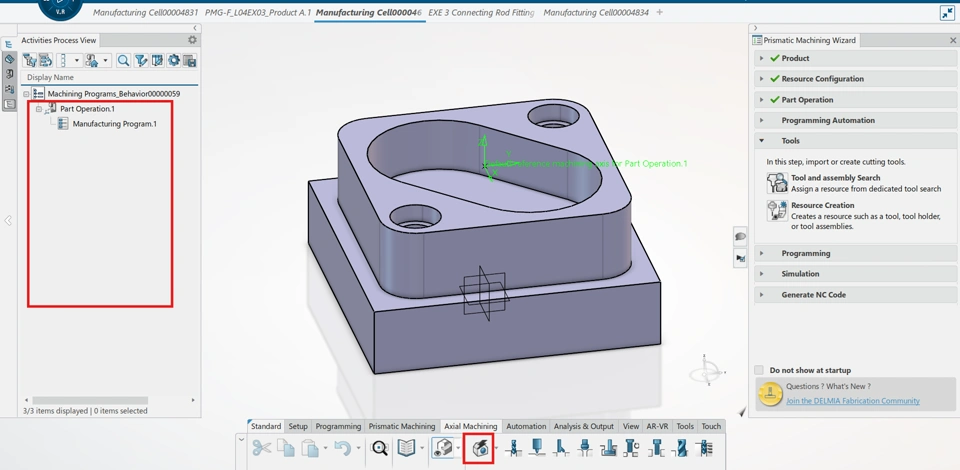Click the flag icon below the speech bubble

click(x=740, y=258)
